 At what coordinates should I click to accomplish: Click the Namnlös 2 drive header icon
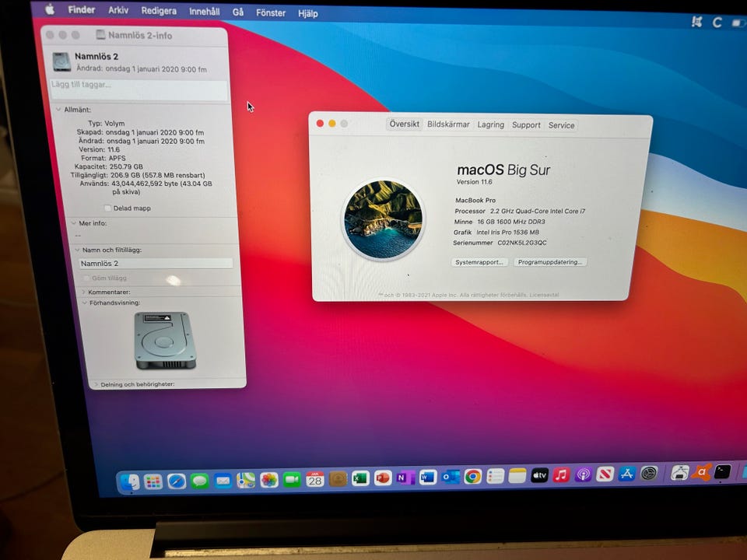click(61, 62)
